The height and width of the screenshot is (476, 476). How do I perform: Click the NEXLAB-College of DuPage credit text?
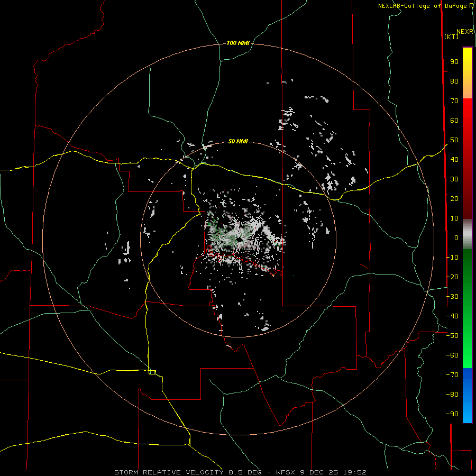coord(422,6)
